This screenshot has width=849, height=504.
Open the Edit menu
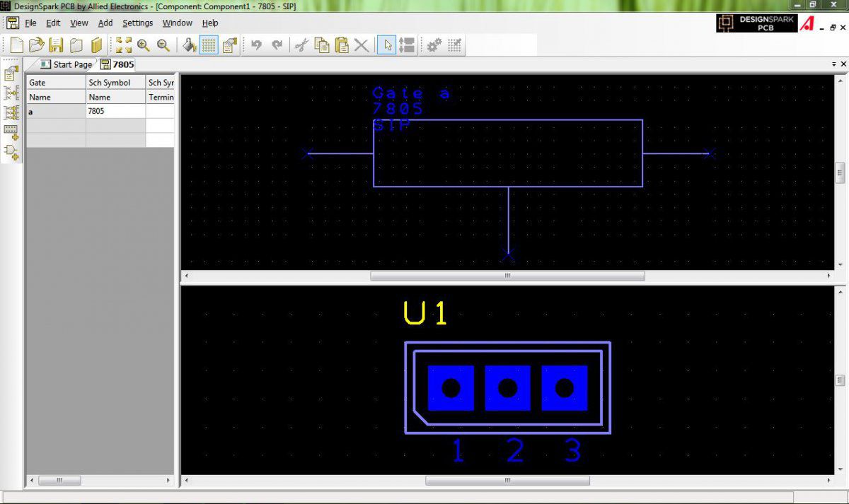point(53,23)
